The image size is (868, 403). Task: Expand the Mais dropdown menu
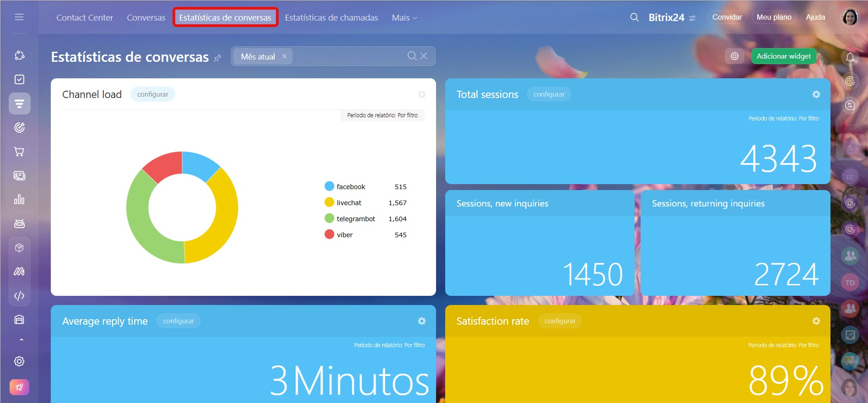[404, 18]
